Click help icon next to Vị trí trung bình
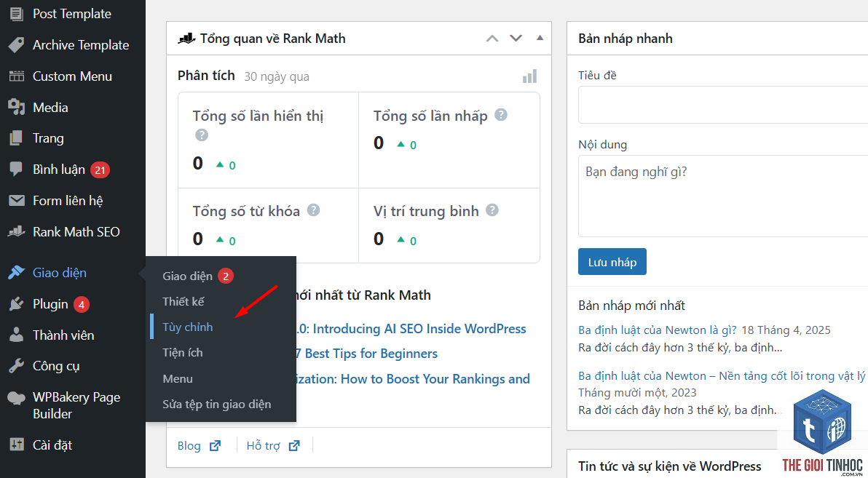This screenshot has width=868, height=478. pyautogui.click(x=492, y=210)
